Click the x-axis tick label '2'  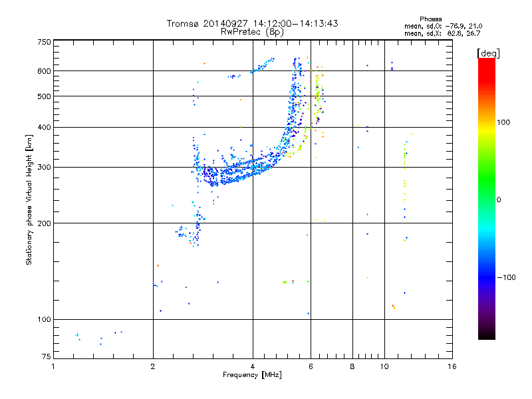pos(153,366)
